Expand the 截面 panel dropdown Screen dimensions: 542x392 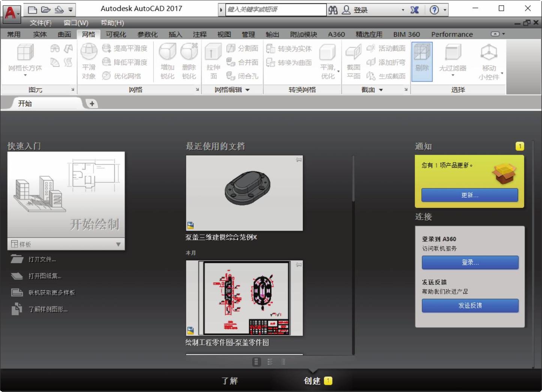(x=381, y=90)
